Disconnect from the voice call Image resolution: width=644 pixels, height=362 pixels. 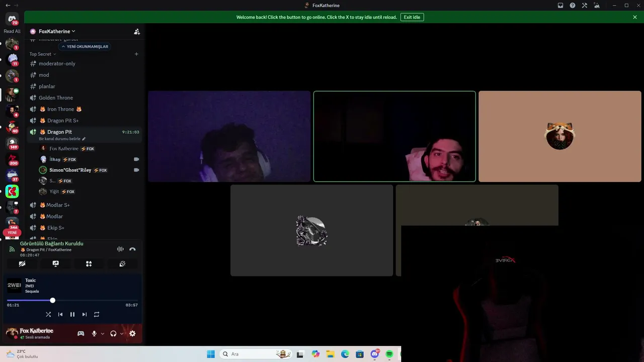coord(132,249)
